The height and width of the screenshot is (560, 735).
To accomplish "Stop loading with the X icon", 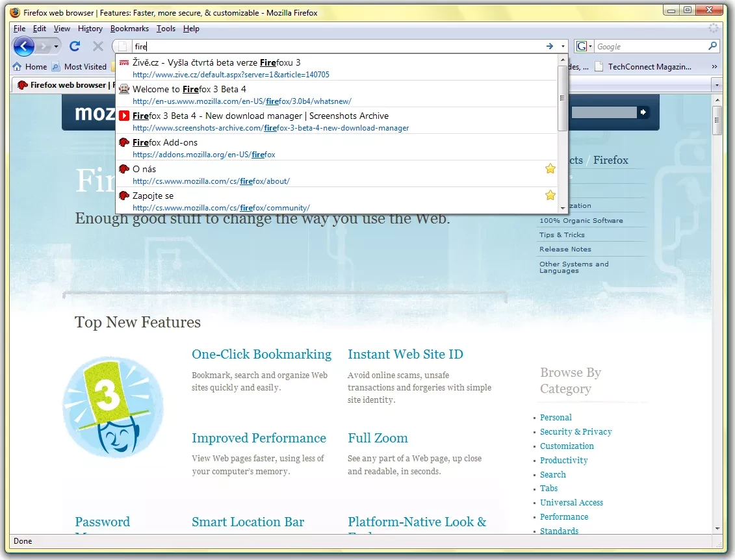I will (98, 46).
